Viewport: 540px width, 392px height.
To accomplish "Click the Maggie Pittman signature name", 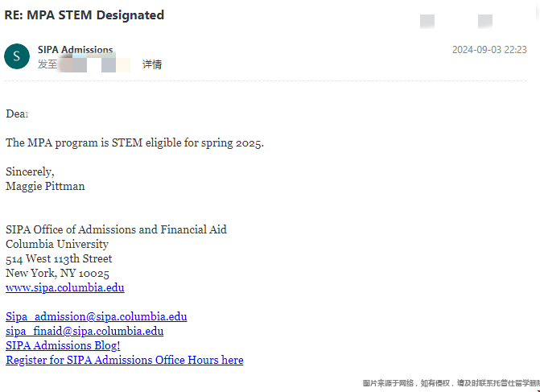I will point(45,187).
